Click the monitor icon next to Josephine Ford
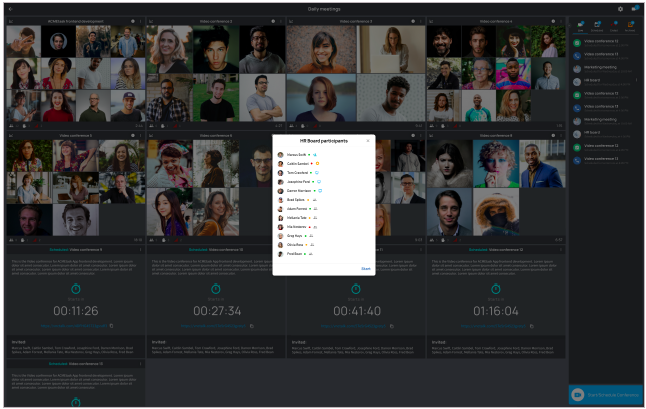 pyautogui.click(x=319, y=182)
